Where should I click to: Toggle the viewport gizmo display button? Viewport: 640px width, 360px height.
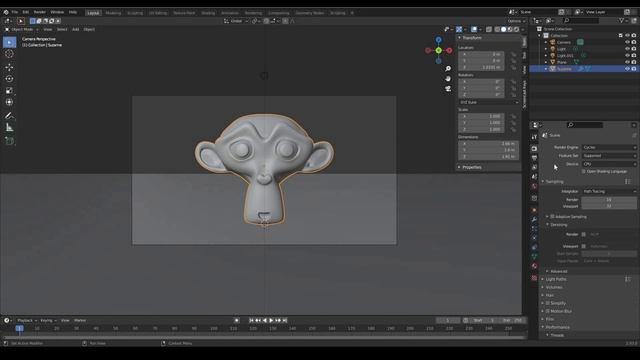click(459, 29)
